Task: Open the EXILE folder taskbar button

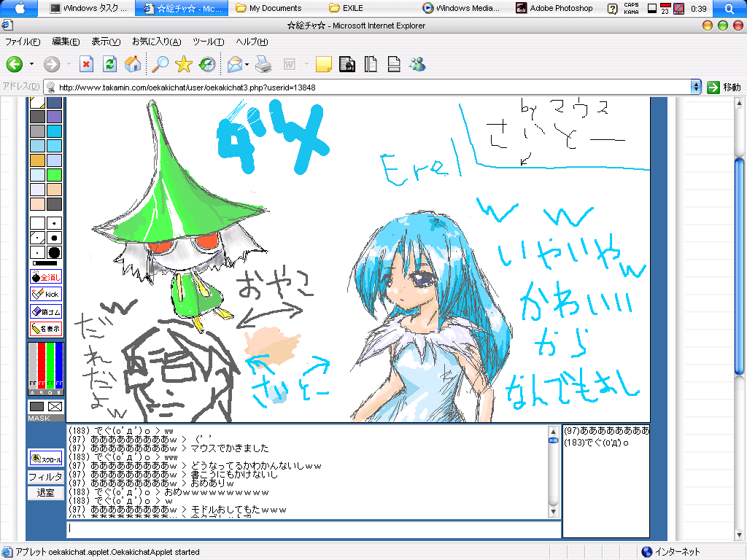Action: click(347, 8)
